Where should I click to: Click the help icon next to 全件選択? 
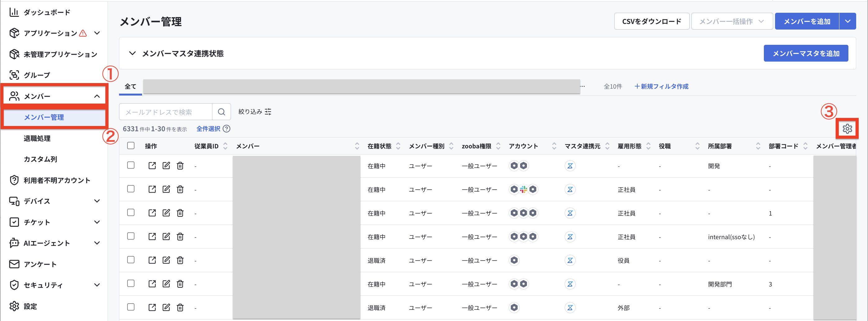[x=226, y=129]
